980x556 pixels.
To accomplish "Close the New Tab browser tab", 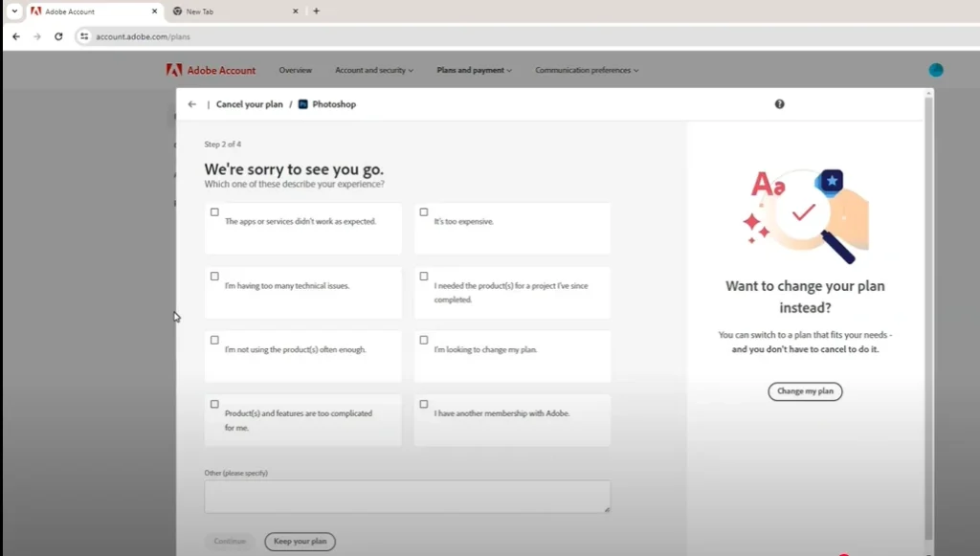I will click(296, 11).
